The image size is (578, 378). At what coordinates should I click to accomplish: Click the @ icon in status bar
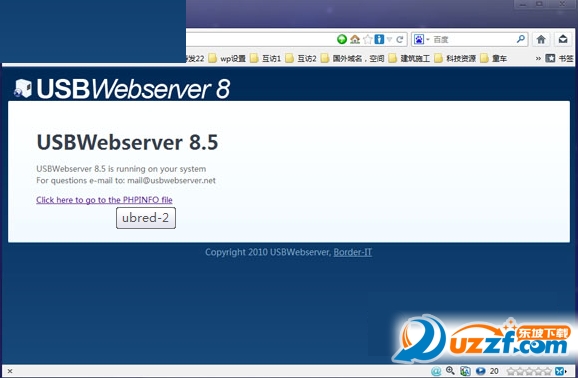(x=436, y=371)
